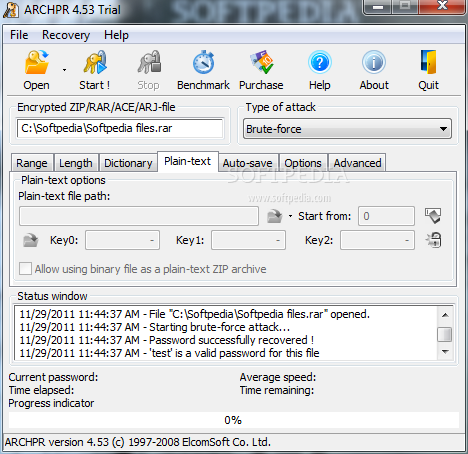Open the File menu

[x=19, y=35]
